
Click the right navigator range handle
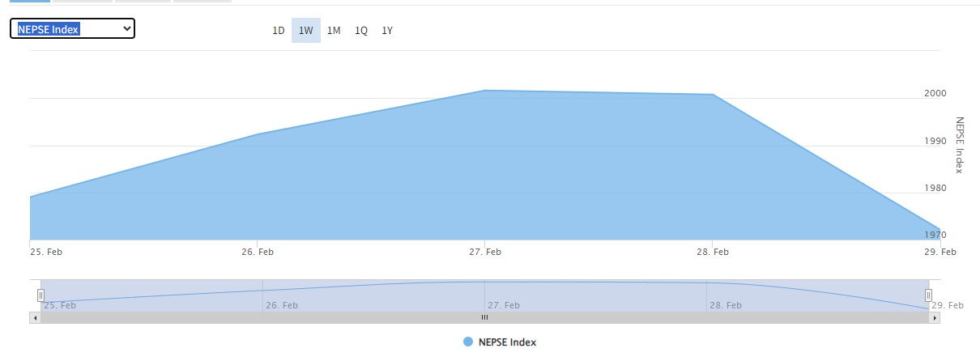click(928, 295)
